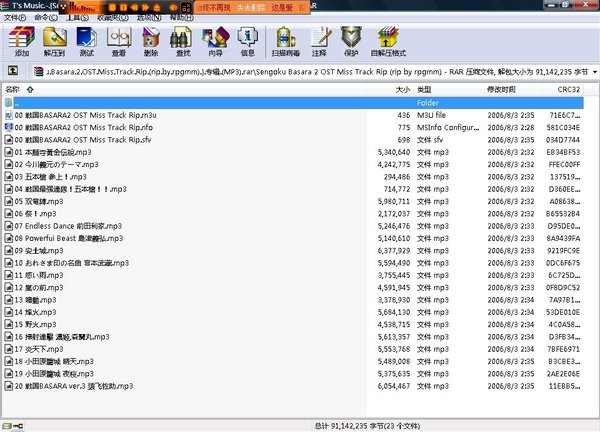The width and height of the screenshot is (600, 432).
Task: Click the RAR archive icon in the address bar
Action: pyautogui.click(x=38, y=72)
